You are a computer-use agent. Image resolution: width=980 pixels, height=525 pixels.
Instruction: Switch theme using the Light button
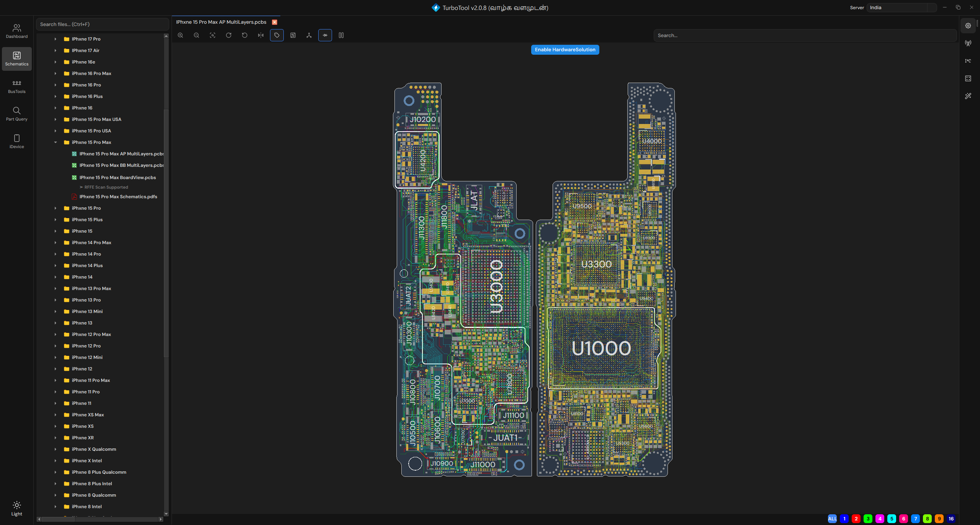pos(17,509)
